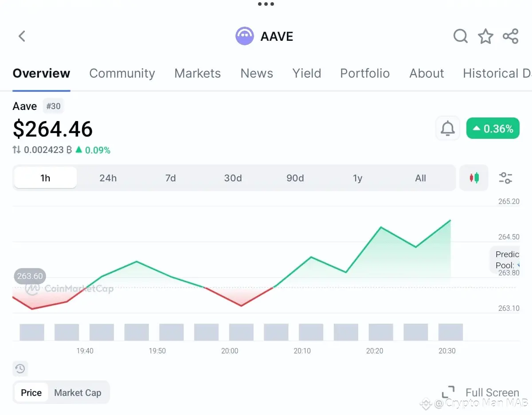Select the 7d time range
Screen dimensions: 532x415
(x=170, y=178)
